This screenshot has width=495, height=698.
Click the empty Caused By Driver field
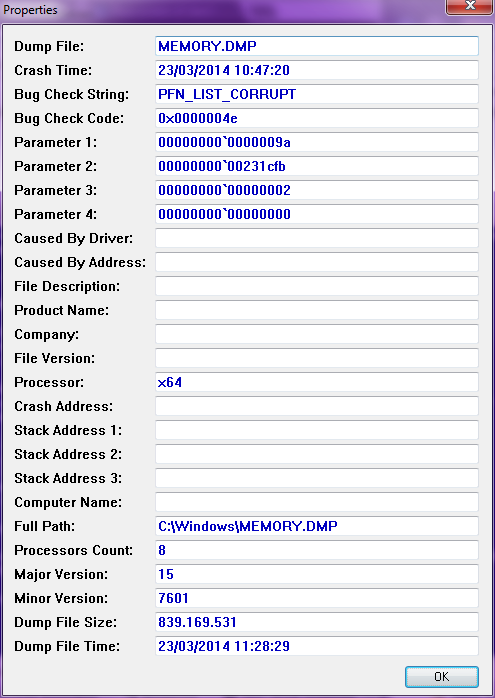[317, 239]
